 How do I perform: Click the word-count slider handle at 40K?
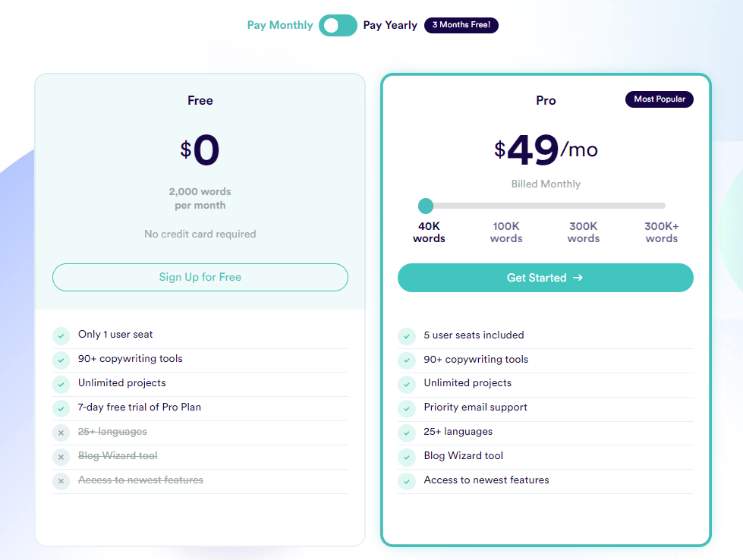[425, 206]
